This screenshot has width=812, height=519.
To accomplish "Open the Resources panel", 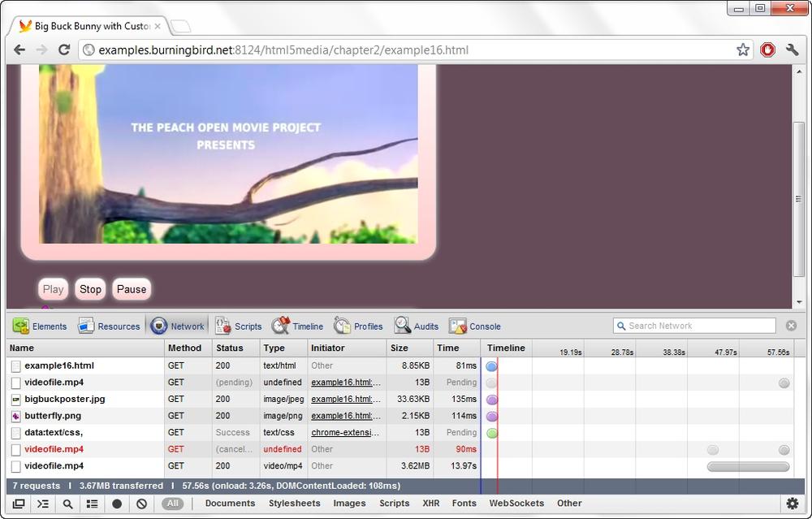I will click(109, 327).
